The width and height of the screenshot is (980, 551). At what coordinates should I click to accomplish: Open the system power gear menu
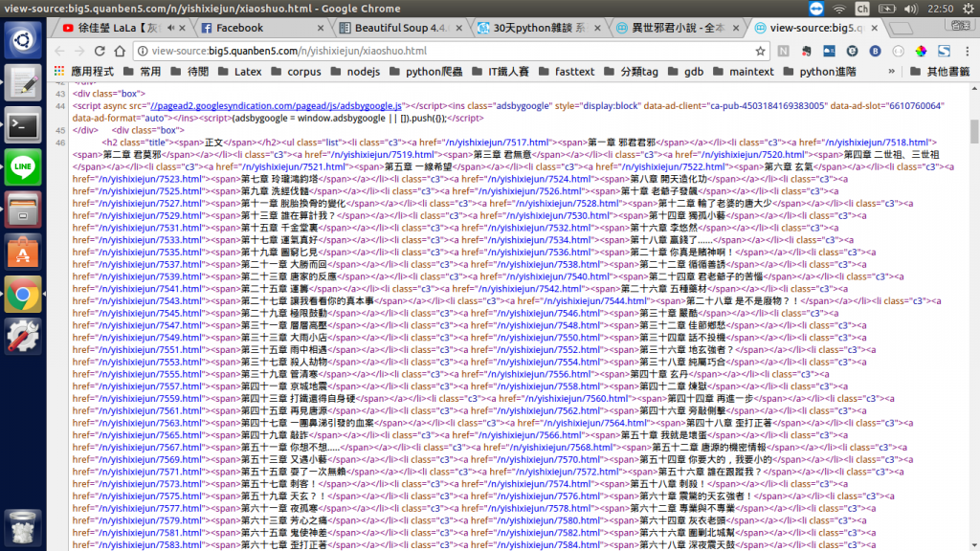[x=969, y=9]
